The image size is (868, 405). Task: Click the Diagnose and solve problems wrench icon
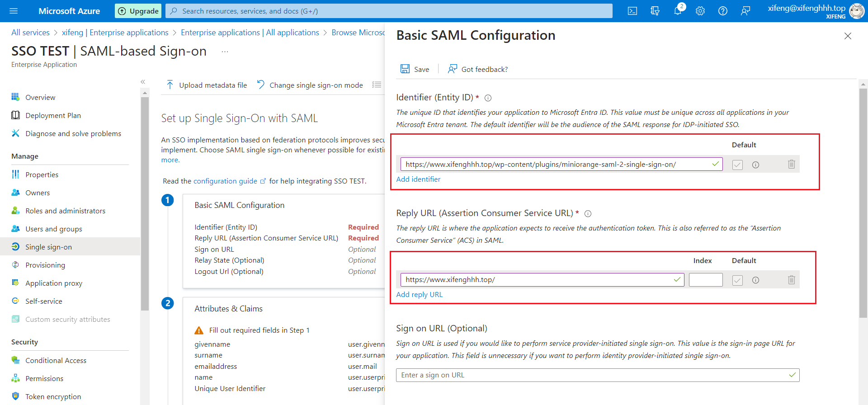(15, 133)
